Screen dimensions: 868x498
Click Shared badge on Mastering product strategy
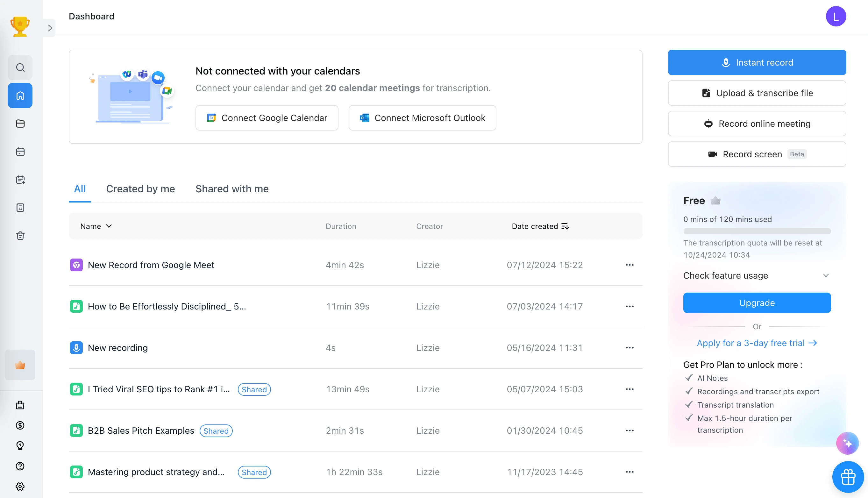click(x=254, y=472)
